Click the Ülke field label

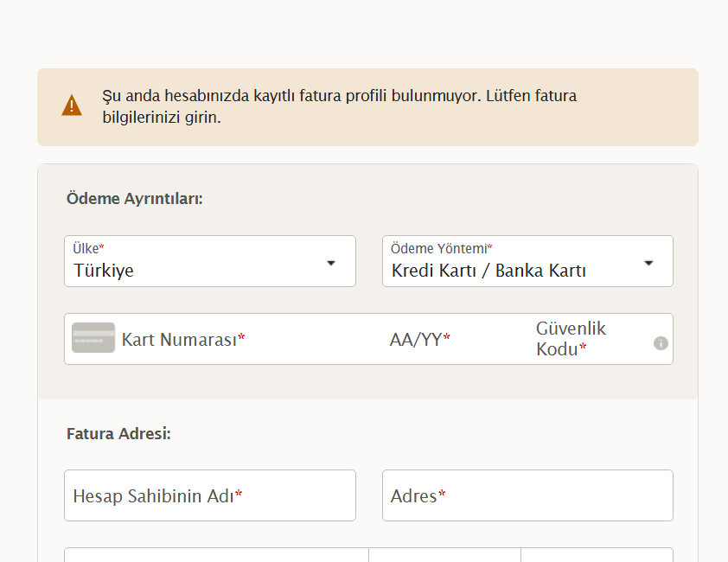pyautogui.click(x=88, y=248)
